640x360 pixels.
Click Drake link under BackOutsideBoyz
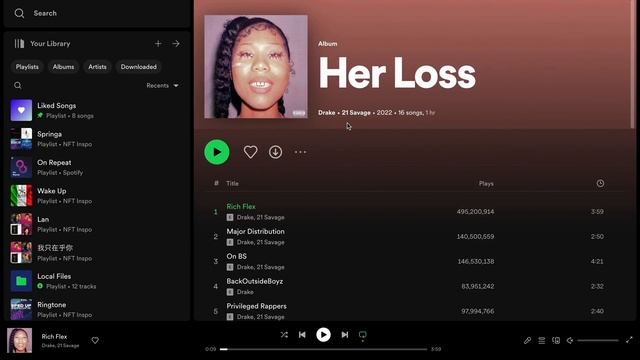pyautogui.click(x=245, y=292)
